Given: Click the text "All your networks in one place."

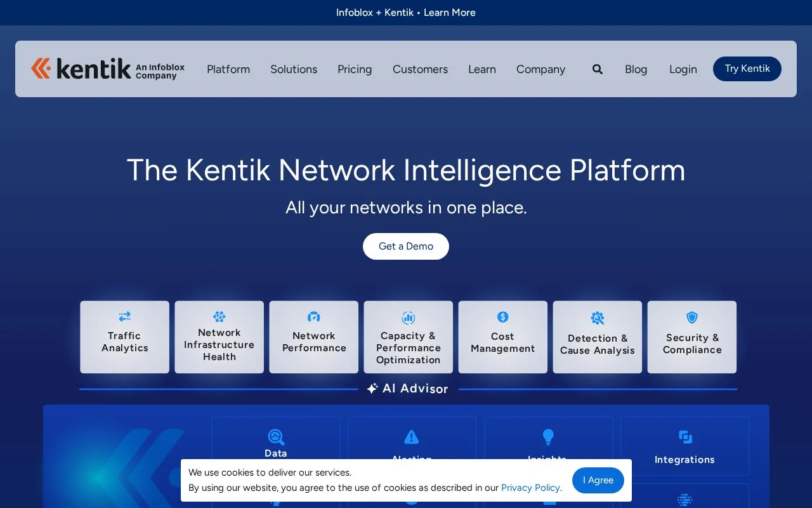Looking at the screenshot, I should point(406,208).
